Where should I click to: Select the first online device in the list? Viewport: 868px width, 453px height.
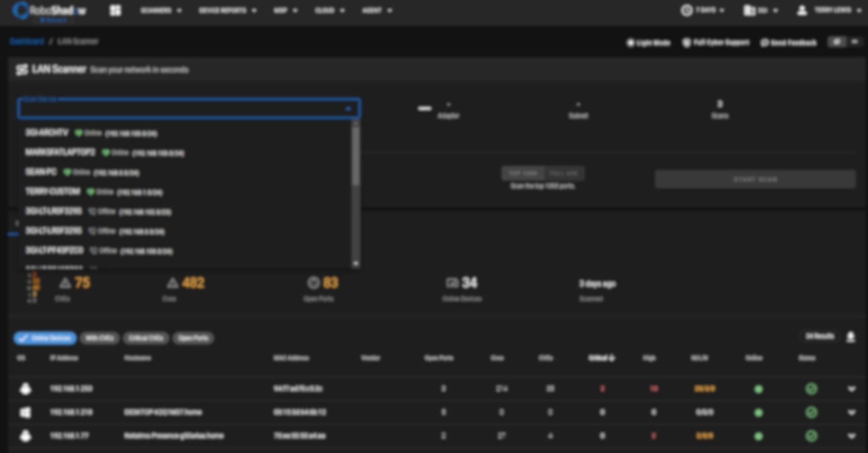tap(185, 133)
